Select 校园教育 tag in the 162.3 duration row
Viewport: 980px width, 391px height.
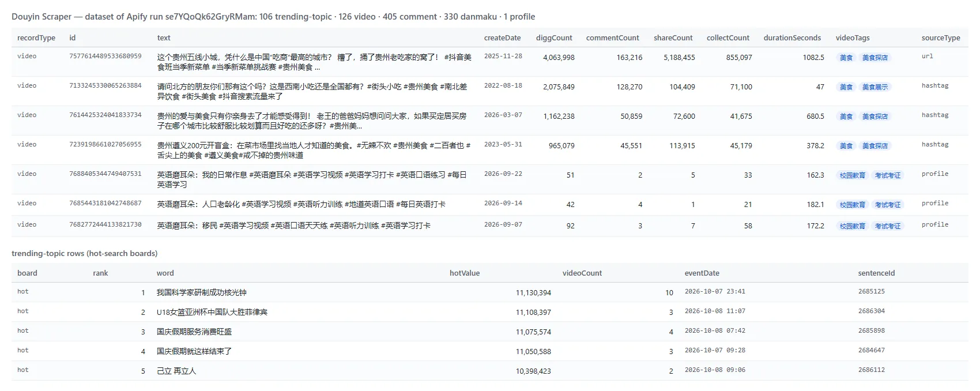point(852,175)
